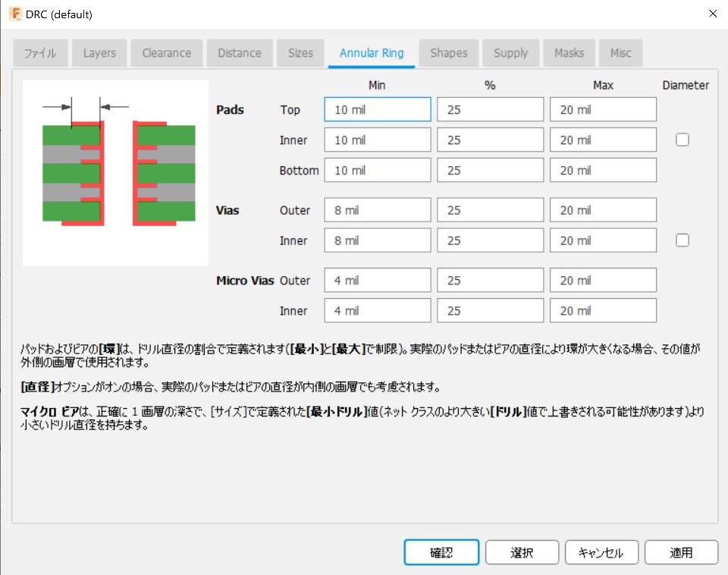The height and width of the screenshot is (575, 728).
Task: Click the annular ring preview illustration
Action: point(115,172)
